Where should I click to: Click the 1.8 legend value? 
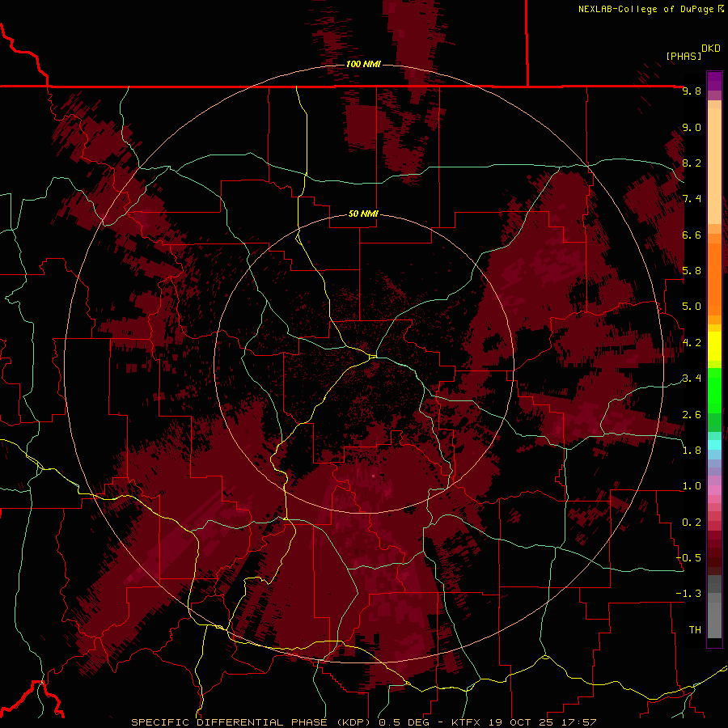[692, 451]
